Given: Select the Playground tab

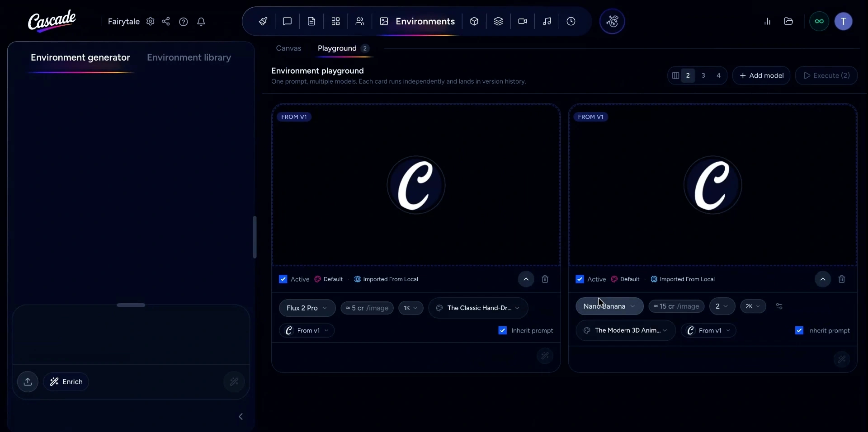Looking at the screenshot, I should [343, 48].
